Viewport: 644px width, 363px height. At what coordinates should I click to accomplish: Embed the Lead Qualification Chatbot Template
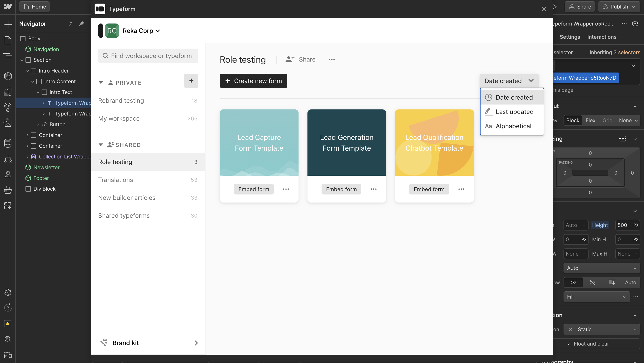tap(429, 189)
